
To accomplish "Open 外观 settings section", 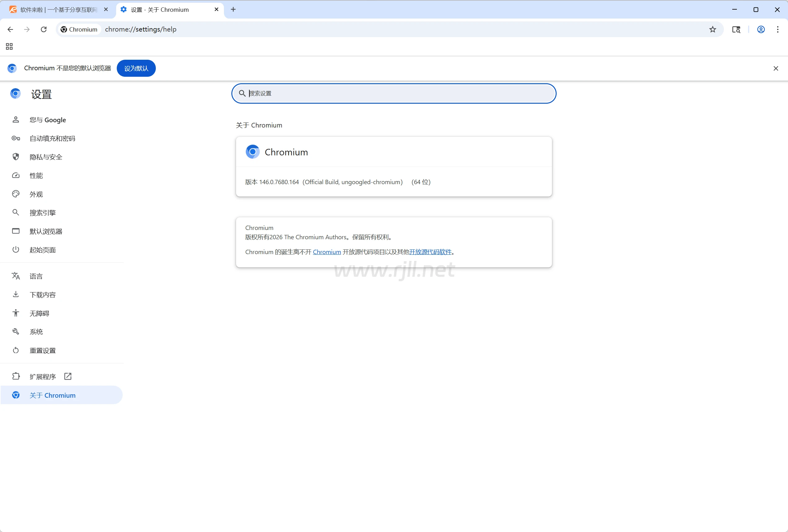I will click(x=36, y=194).
